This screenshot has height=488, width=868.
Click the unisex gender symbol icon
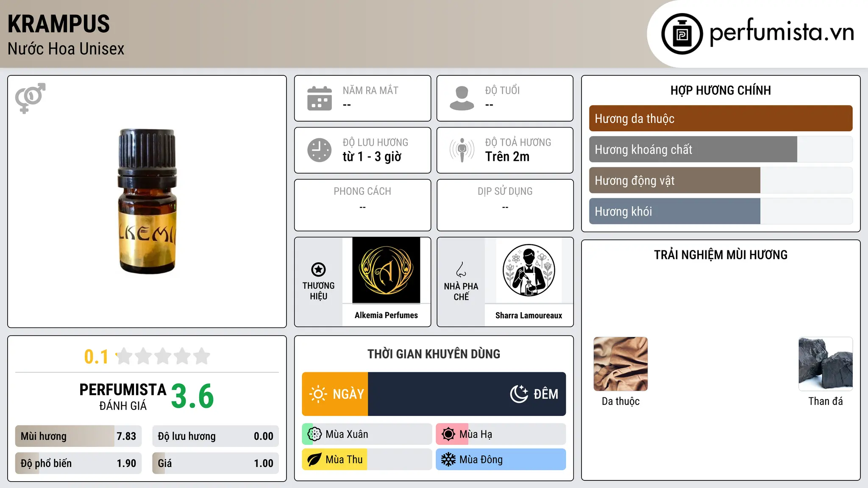coord(30,98)
